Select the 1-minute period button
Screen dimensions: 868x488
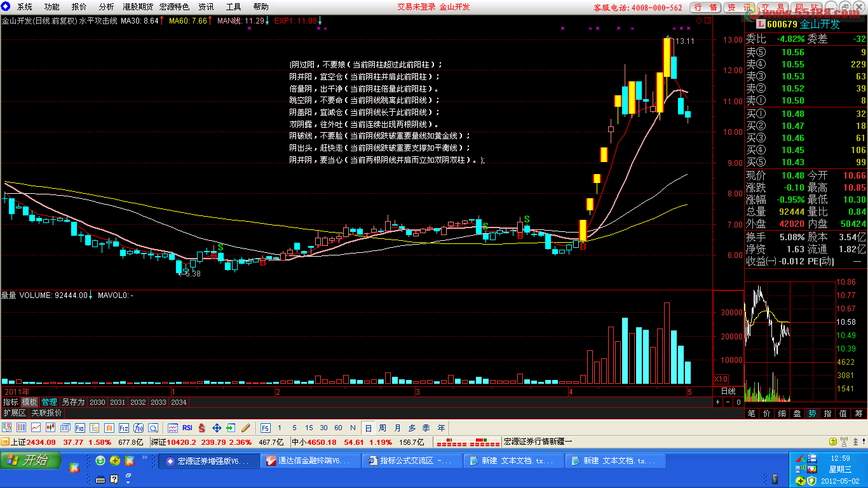pyautogui.click(x=279, y=428)
